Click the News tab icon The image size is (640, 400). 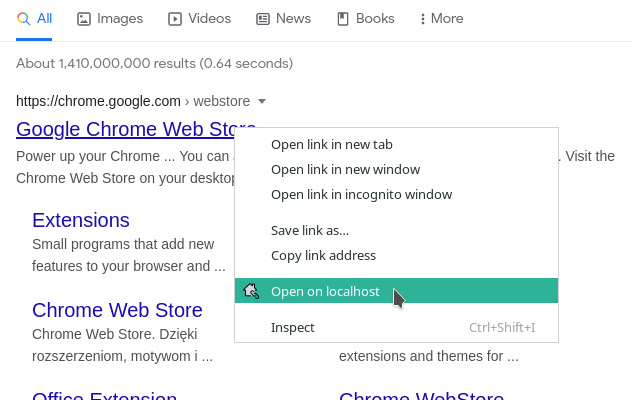(263, 19)
